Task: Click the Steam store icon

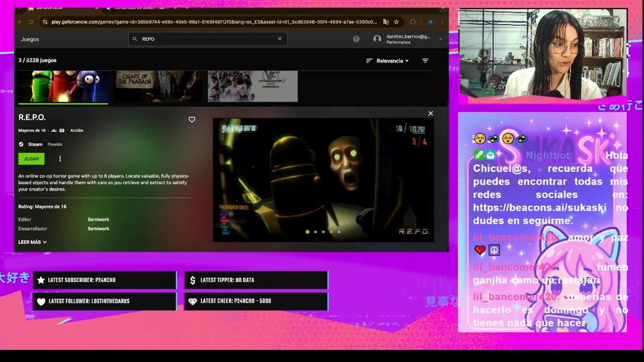Action: 21,144
